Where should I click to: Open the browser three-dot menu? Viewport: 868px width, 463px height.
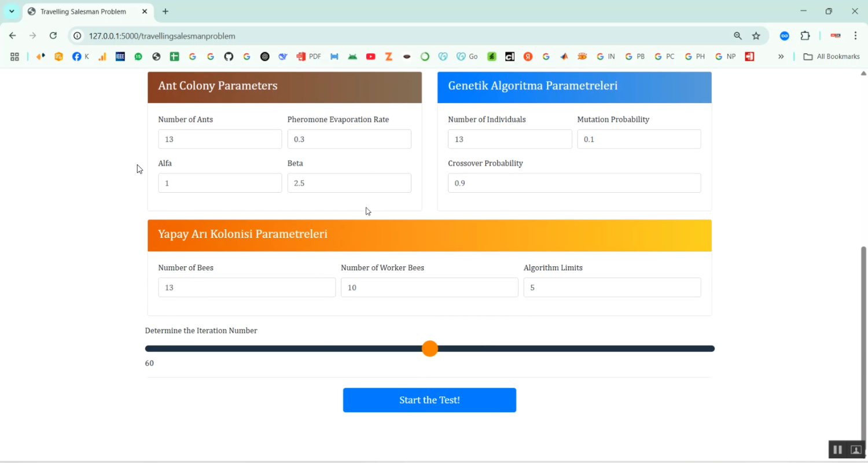pos(856,35)
